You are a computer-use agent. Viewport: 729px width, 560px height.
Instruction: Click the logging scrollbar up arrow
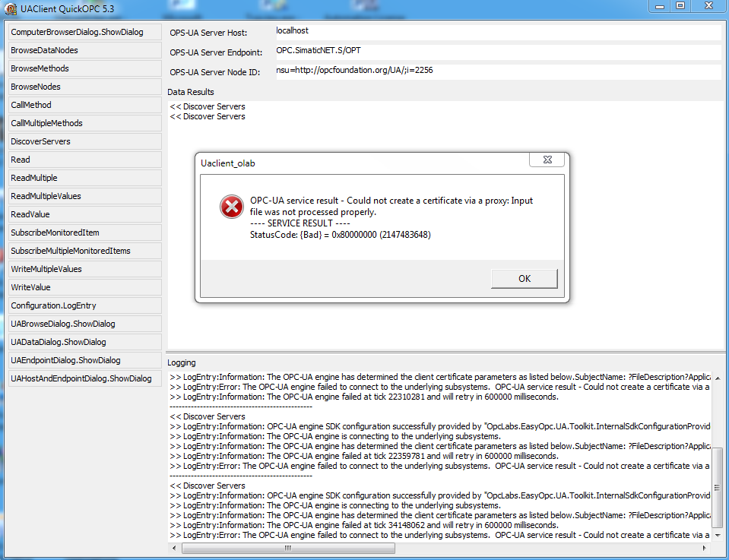pyautogui.click(x=718, y=378)
